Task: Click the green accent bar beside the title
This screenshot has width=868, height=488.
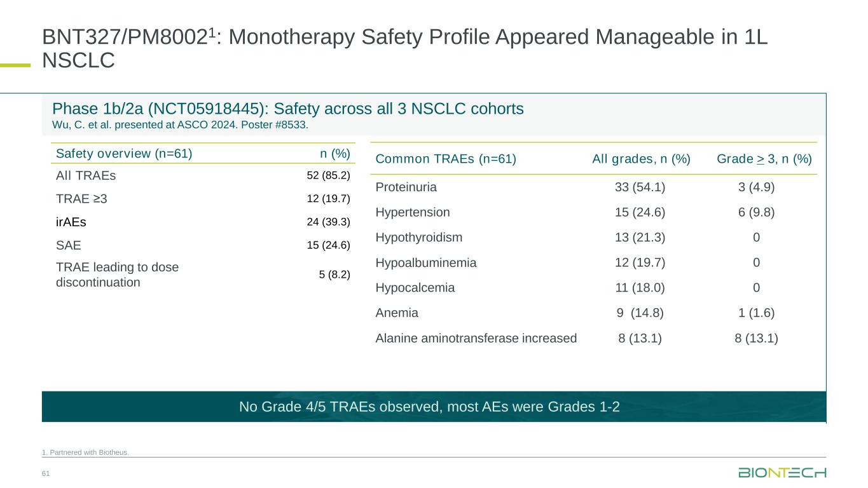Action: click(15, 64)
